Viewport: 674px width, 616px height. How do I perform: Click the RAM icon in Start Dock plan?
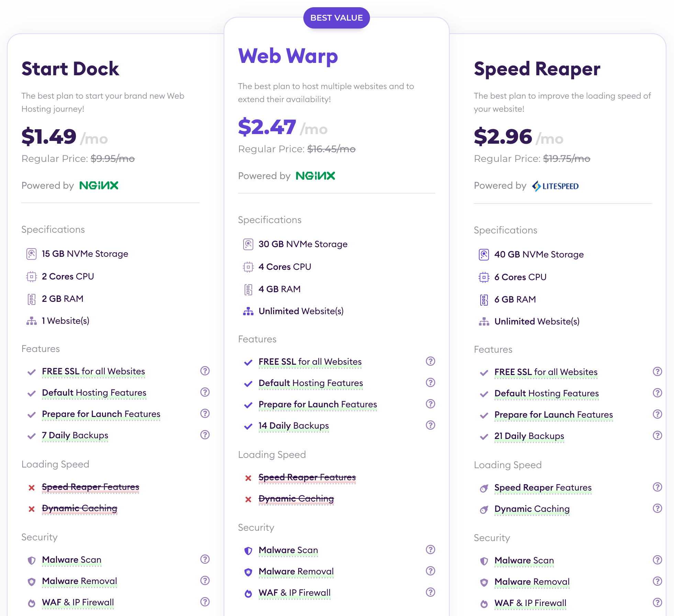coord(32,299)
